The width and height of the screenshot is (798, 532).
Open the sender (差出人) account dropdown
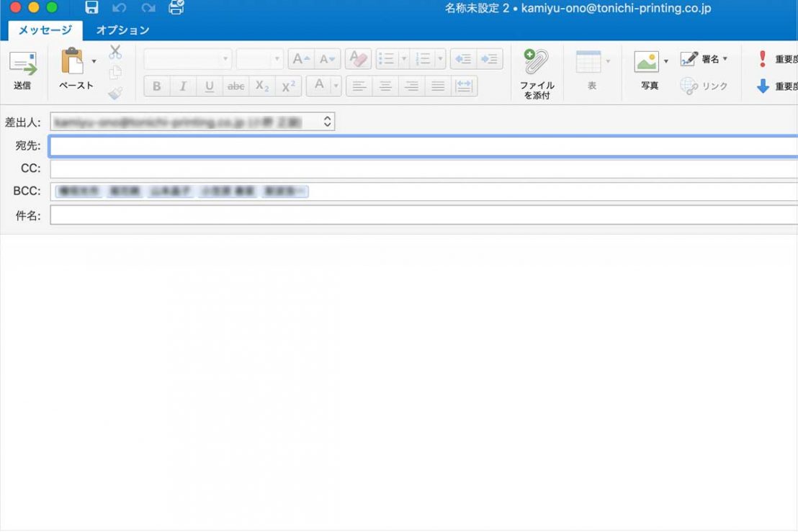point(327,122)
